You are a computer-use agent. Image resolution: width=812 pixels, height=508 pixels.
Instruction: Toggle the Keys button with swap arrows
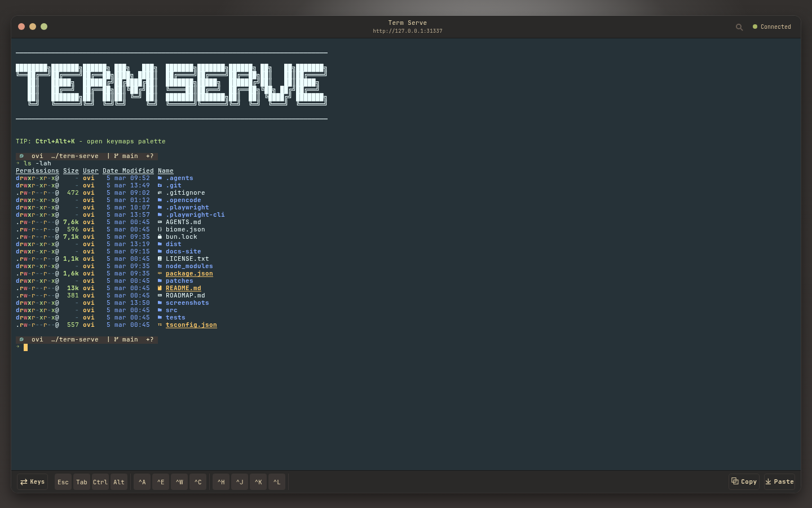[32, 481]
